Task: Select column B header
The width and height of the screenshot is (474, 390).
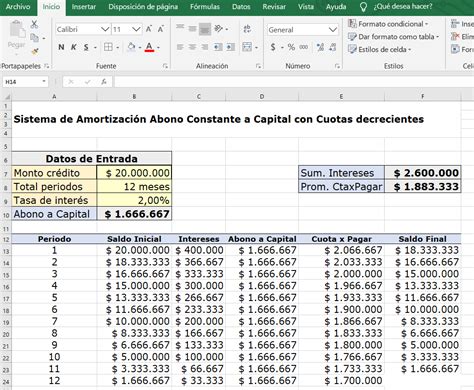Action: [x=134, y=97]
